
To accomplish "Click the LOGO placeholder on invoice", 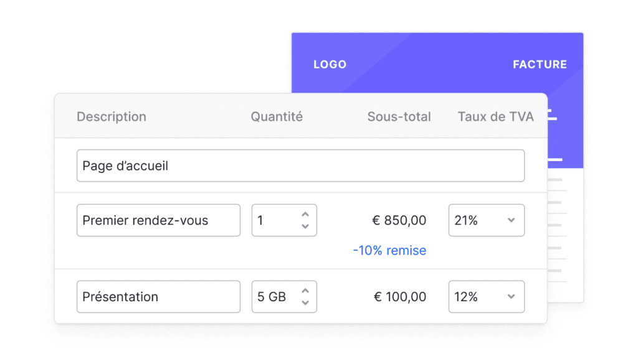I will (x=330, y=64).
